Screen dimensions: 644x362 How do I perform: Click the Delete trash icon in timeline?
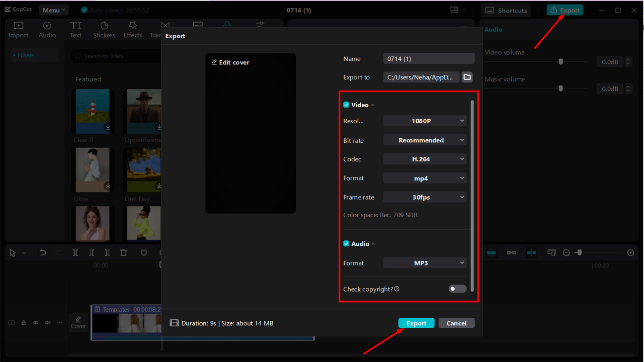tap(124, 253)
